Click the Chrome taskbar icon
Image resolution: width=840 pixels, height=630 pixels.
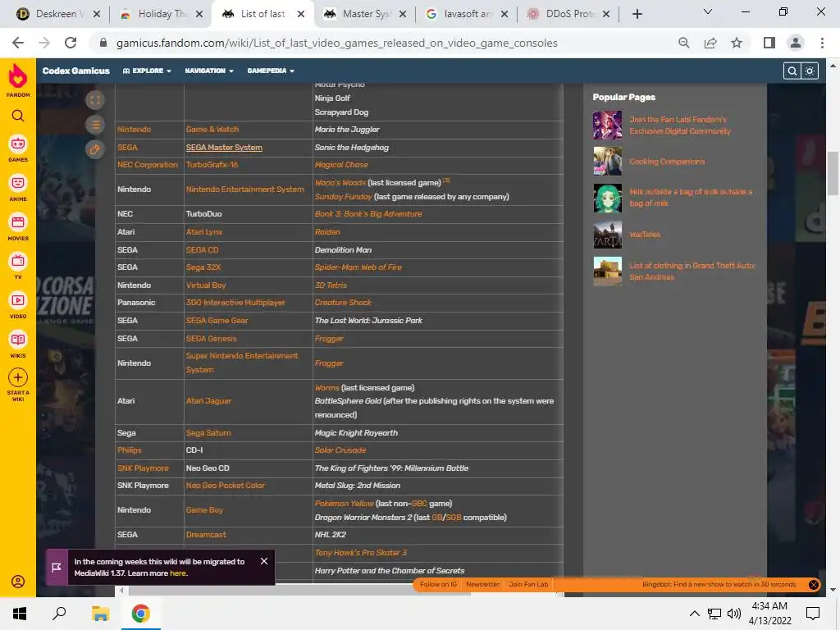[141, 614]
